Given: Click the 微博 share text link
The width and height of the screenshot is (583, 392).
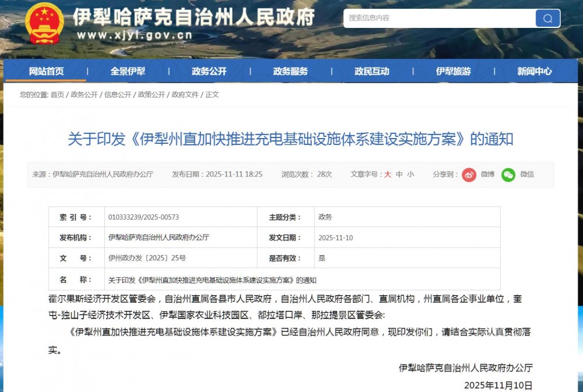Looking at the screenshot, I should [487, 174].
